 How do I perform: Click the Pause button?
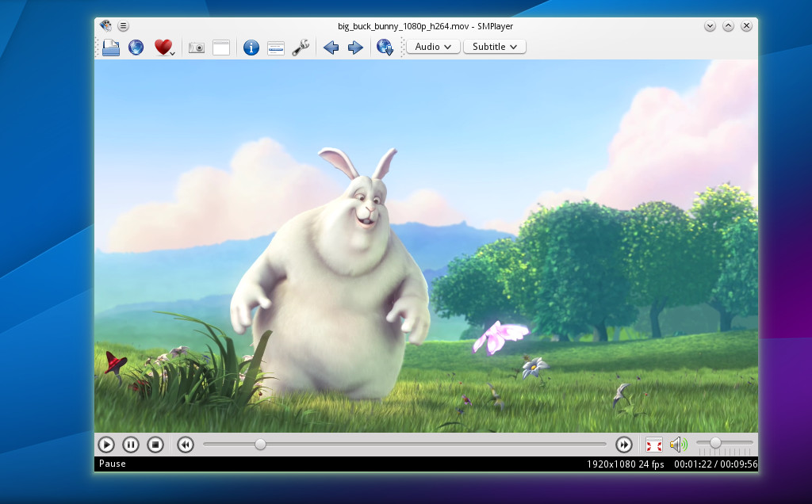point(131,445)
